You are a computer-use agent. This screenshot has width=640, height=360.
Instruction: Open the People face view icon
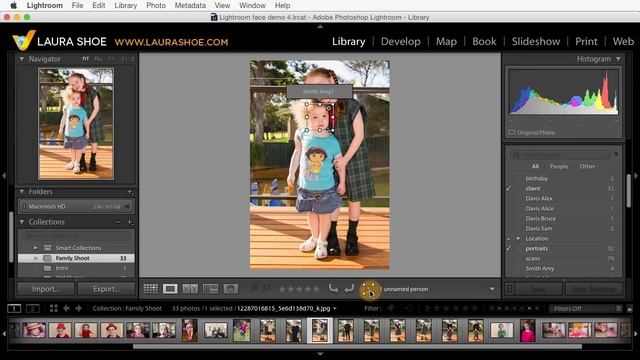(x=231, y=289)
